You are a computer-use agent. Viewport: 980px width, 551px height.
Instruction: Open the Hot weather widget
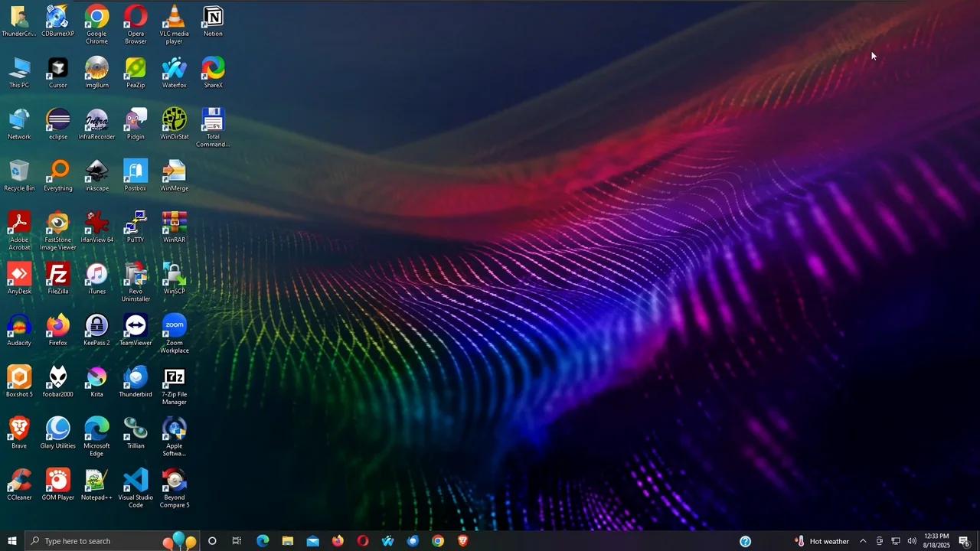[822, 541]
